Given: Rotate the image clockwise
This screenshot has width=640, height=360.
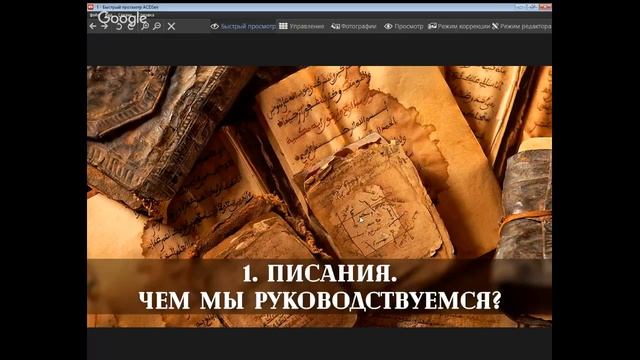Looking at the screenshot, I should click(x=131, y=26).
